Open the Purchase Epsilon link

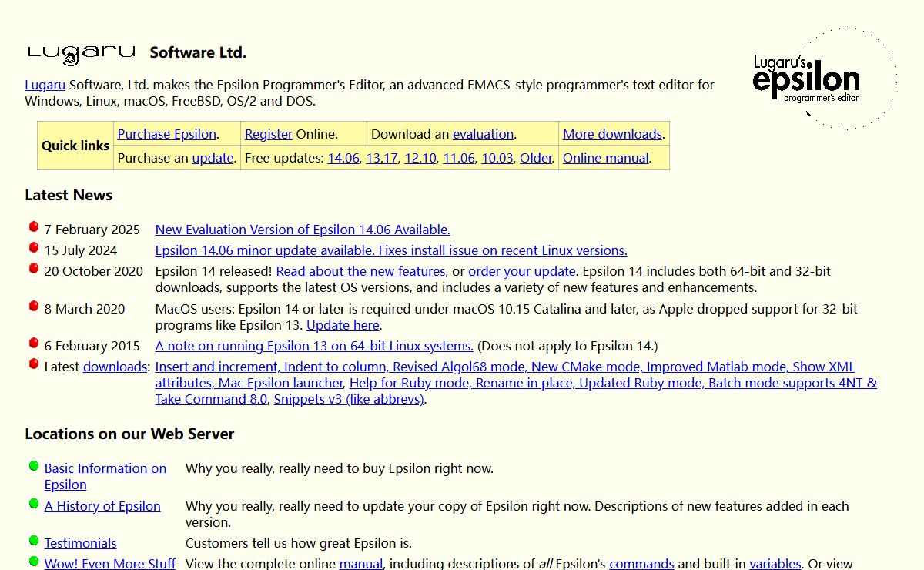pos(166,134)
